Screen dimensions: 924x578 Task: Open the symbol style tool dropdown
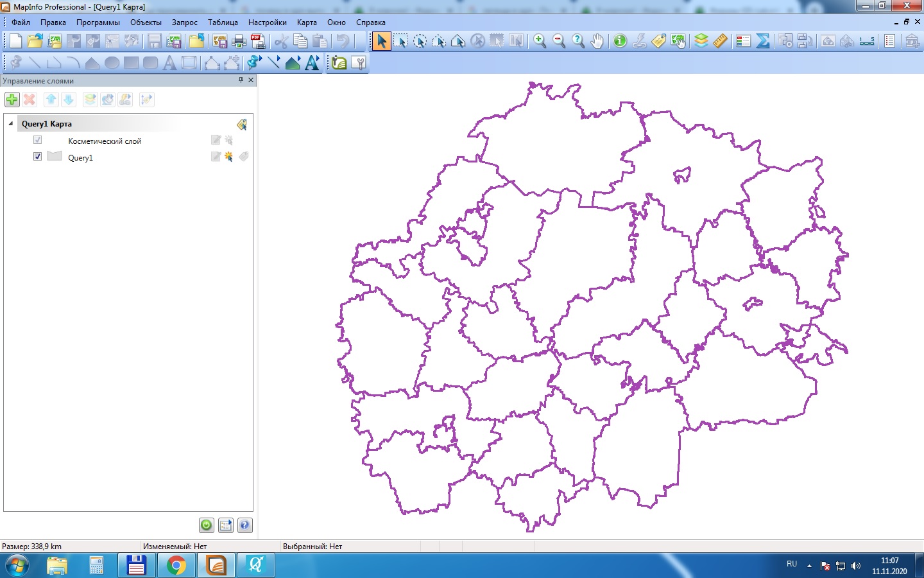(x=255, y=62)
